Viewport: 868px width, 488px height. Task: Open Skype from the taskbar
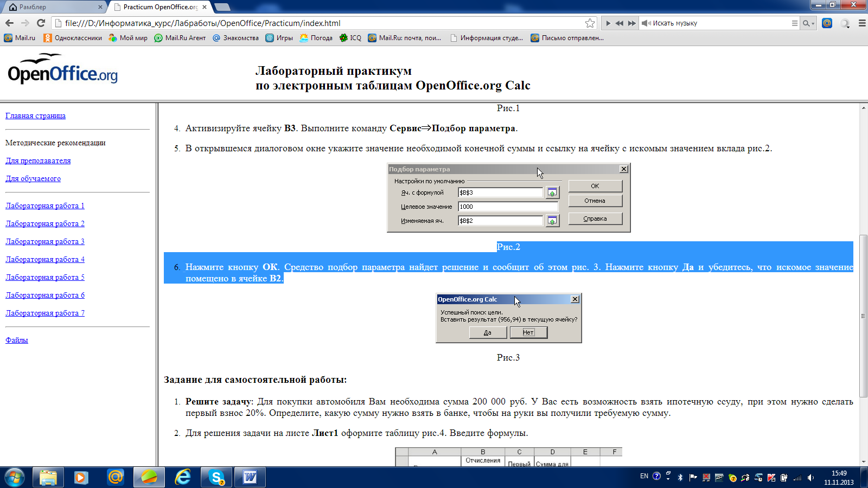[216, 478]
